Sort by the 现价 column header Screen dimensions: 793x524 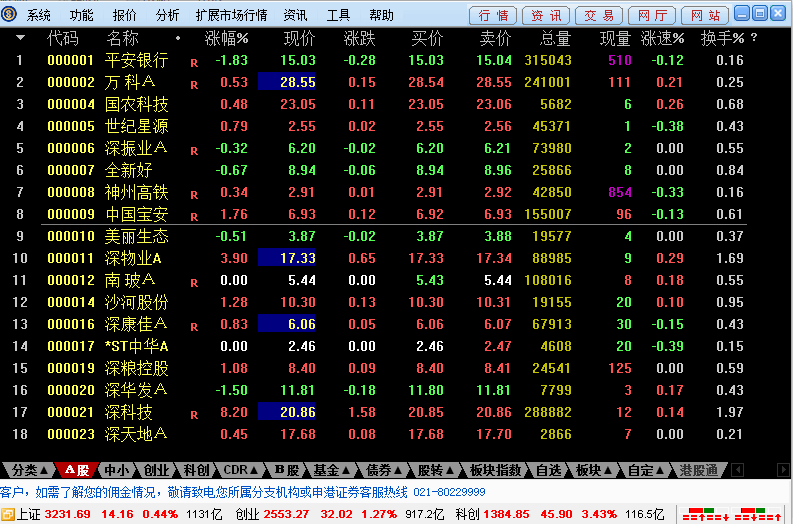click(299, 38)
